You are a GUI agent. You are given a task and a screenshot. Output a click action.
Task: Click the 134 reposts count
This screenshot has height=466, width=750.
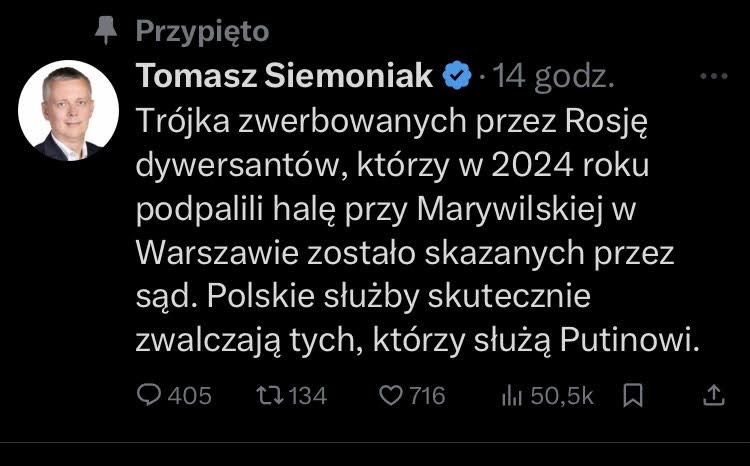click(307, 396)
